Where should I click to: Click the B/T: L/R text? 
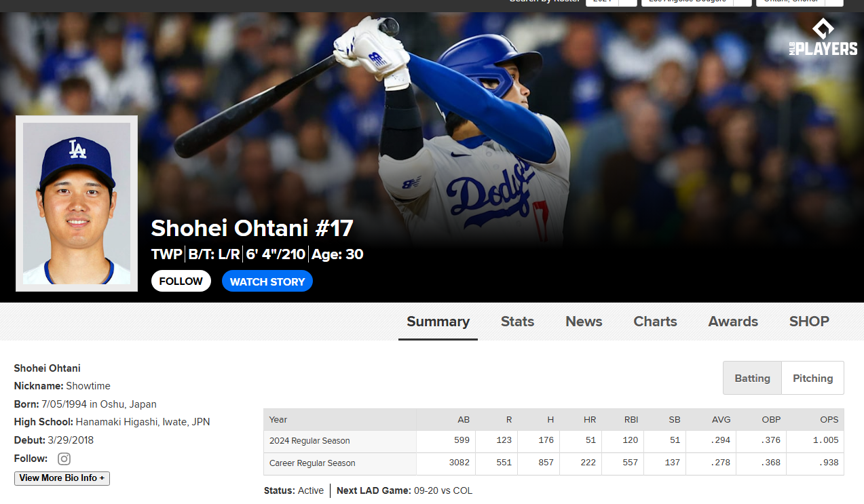click(214, 254)
